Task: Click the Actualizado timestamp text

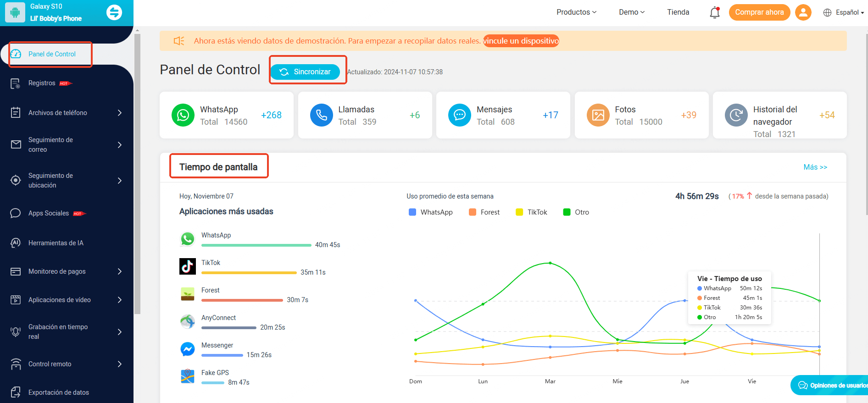Action: coord(395,72)
